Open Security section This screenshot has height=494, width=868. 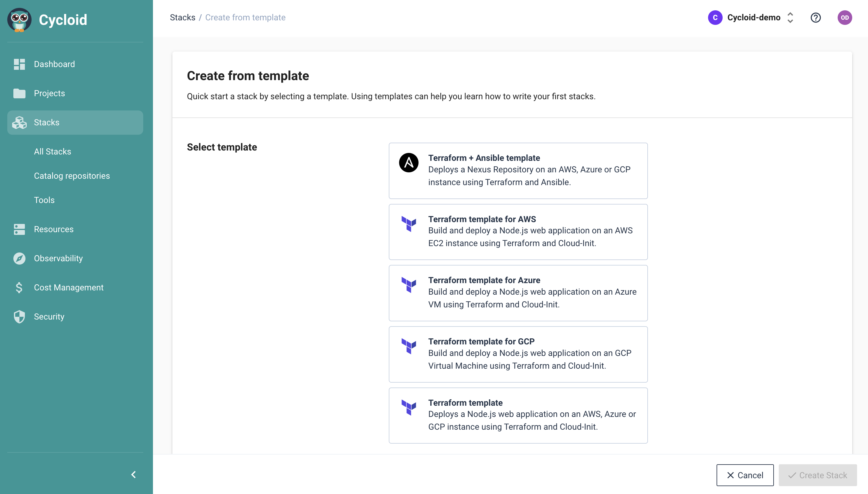(75, 316)
